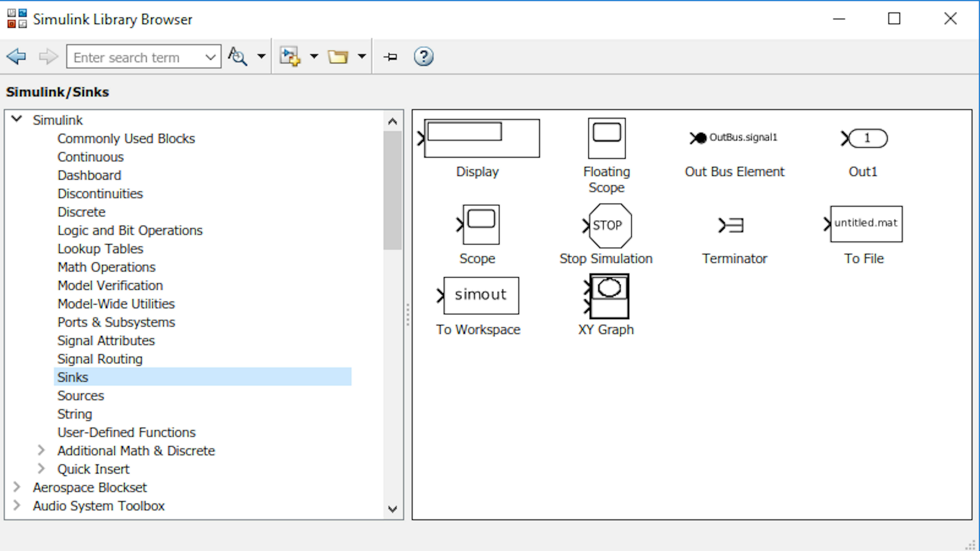The image size is (980, 551).
Task: Open help with question mark icon
Action: pos(423,57)
